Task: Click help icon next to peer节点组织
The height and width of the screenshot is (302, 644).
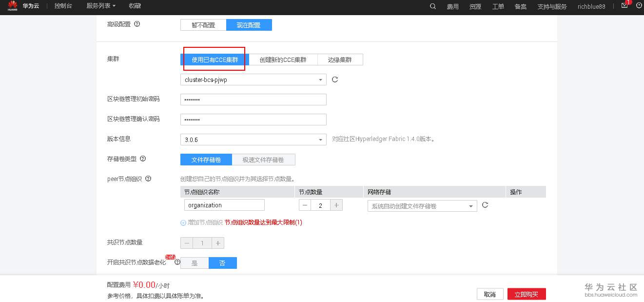Action: click(x=148, y=179)
